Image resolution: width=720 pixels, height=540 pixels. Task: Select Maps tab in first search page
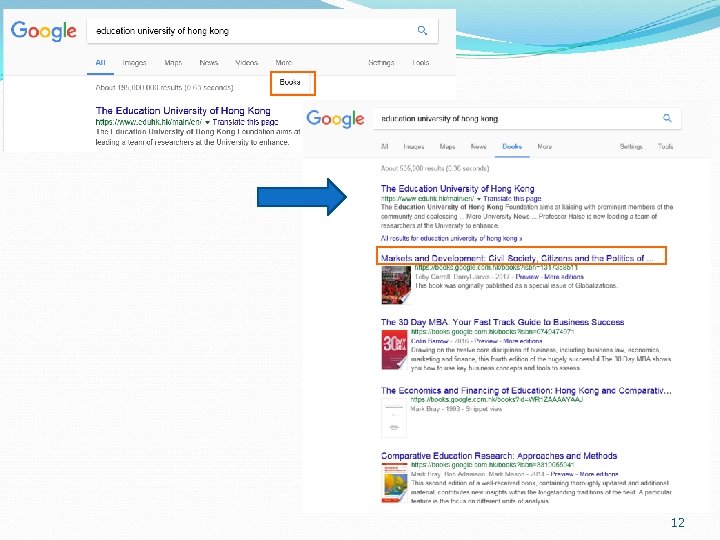[173, 62]
